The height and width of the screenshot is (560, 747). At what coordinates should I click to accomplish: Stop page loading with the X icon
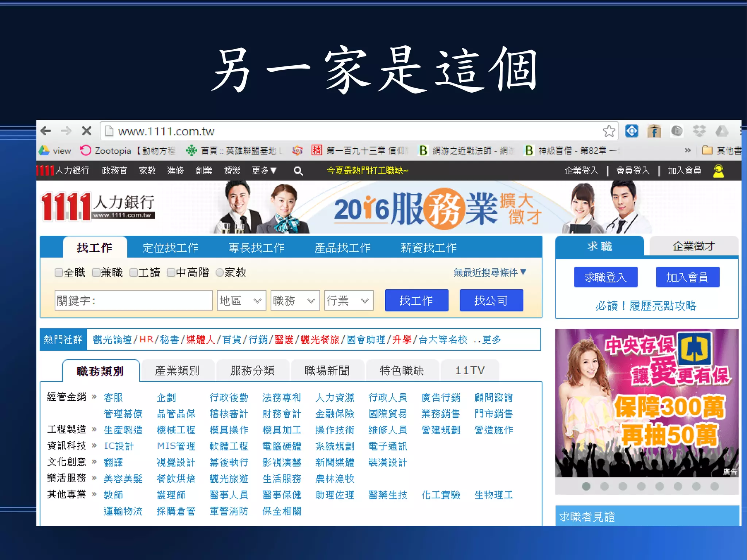point(86,131)
